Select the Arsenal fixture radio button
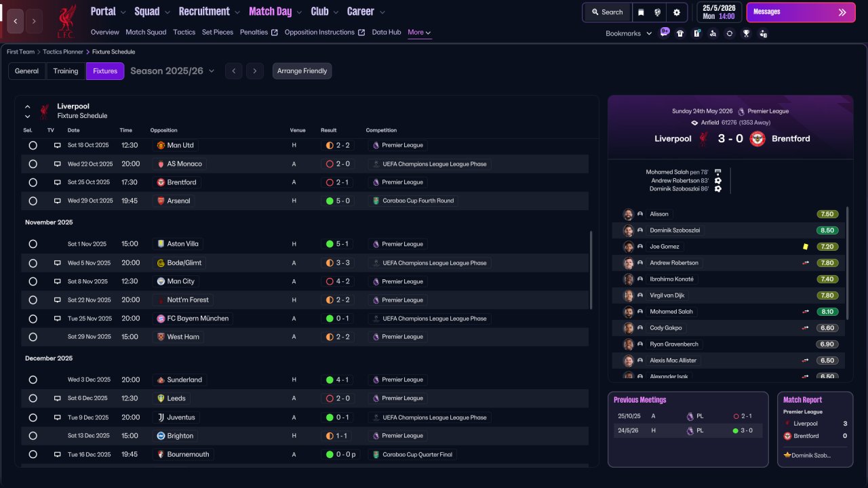 coord(33,201)
